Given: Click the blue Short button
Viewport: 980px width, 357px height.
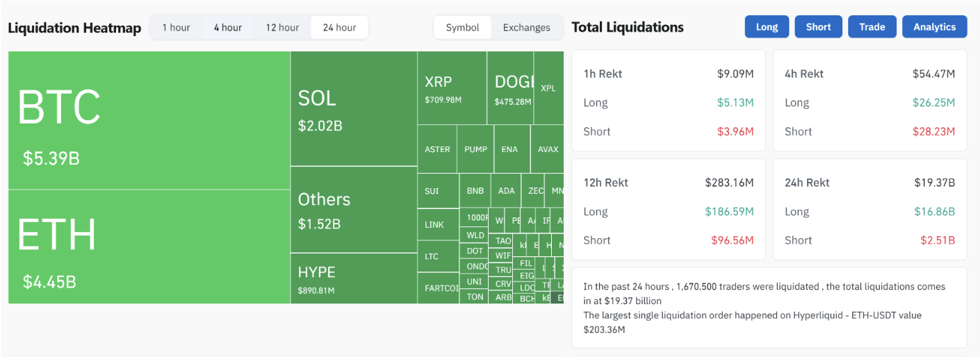Looking at the screenshot, I should pos(818,27).
